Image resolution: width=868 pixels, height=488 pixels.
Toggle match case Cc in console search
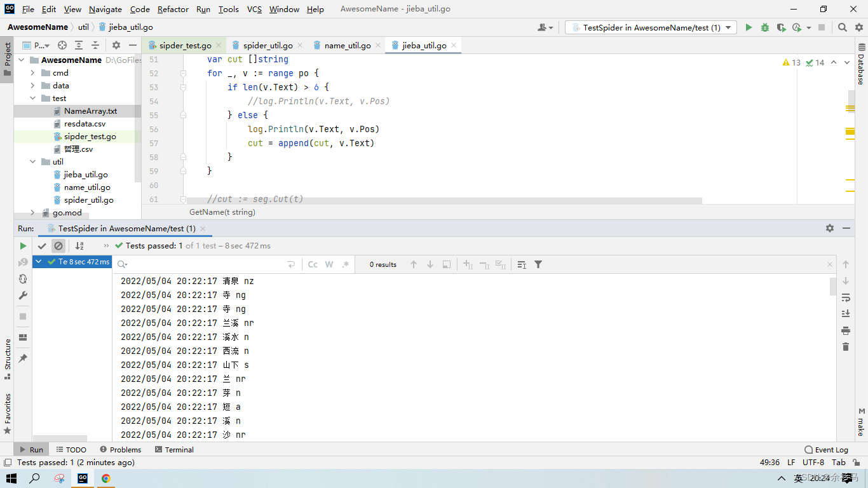click(x=313, y=264)
